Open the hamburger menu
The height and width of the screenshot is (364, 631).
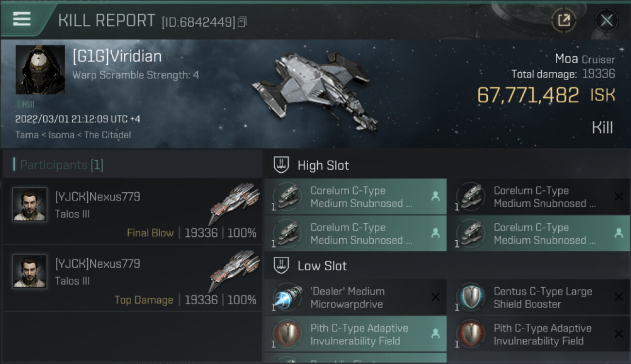(x=22, y=19)
